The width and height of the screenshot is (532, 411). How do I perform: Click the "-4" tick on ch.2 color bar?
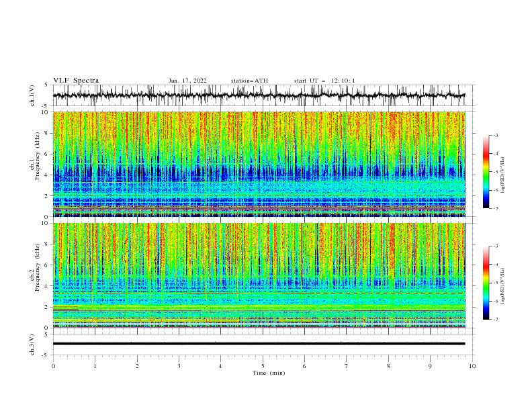pos(496,265)
